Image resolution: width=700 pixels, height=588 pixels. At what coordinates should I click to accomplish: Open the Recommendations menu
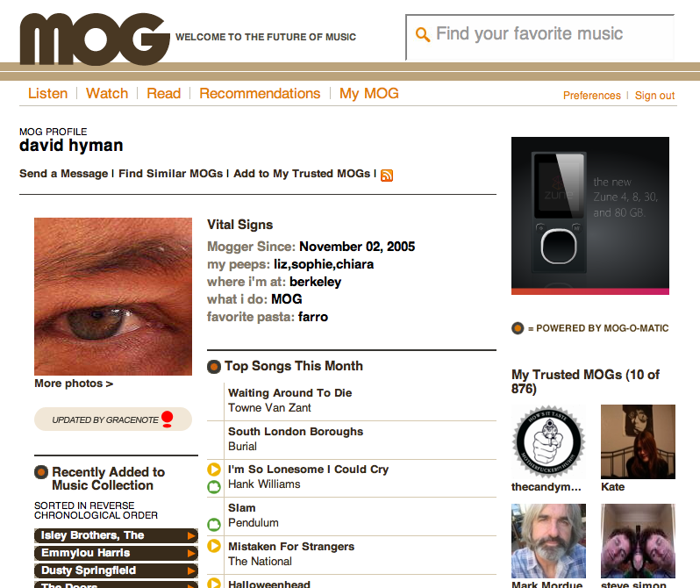point(260,93)
